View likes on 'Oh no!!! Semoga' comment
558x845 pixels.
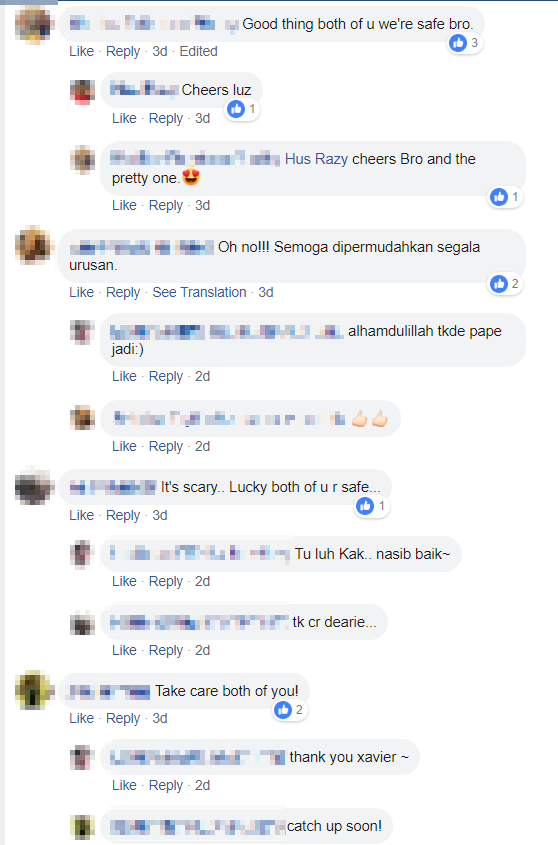click(x=505, y=283)
